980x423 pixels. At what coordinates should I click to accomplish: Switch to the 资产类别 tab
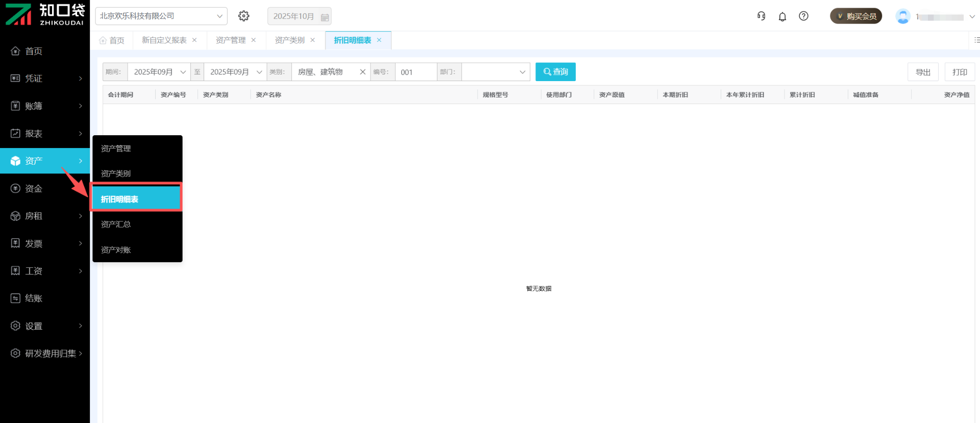pos(289,40)
